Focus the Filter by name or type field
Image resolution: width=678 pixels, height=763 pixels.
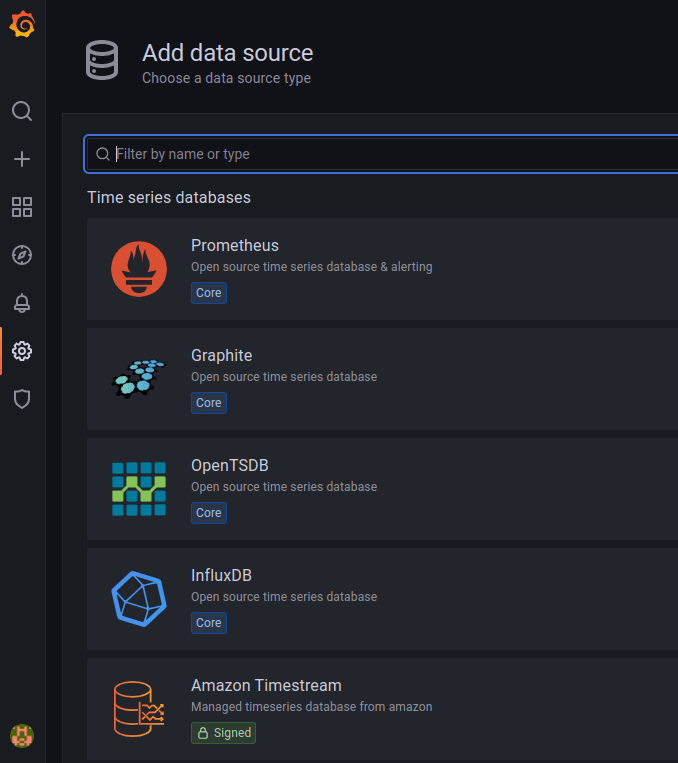(382, 154)
